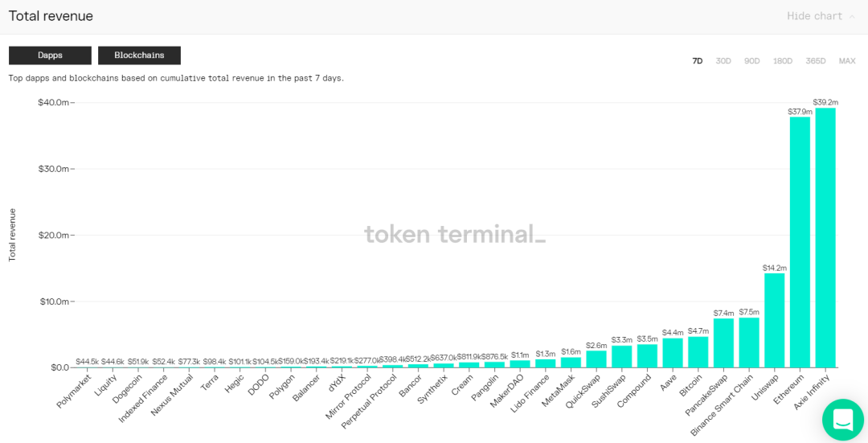Click the Aave $4.4m bar
Screen dimensions: 868x443
[673, 353]
